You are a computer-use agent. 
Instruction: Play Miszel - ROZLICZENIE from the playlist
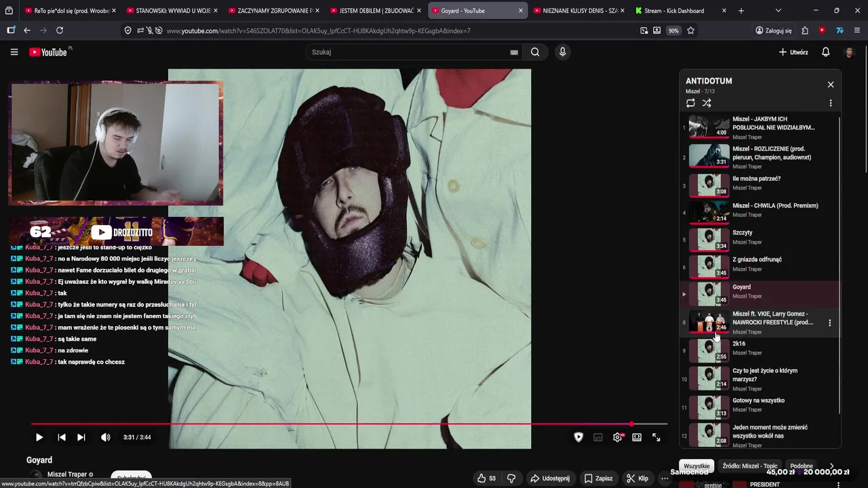tap(760, 157)
